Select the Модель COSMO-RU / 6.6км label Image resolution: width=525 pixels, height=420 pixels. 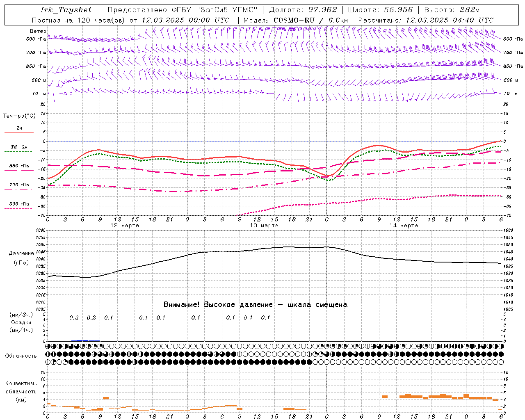click(295, 20)
